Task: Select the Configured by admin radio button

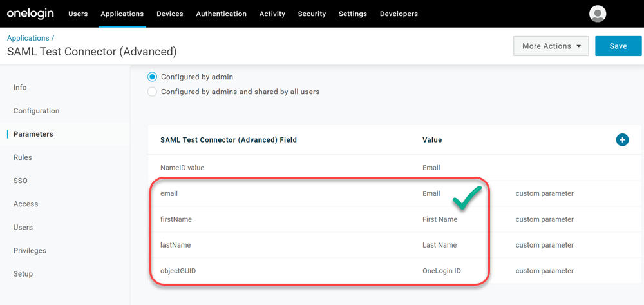Action: coord(153,77)
